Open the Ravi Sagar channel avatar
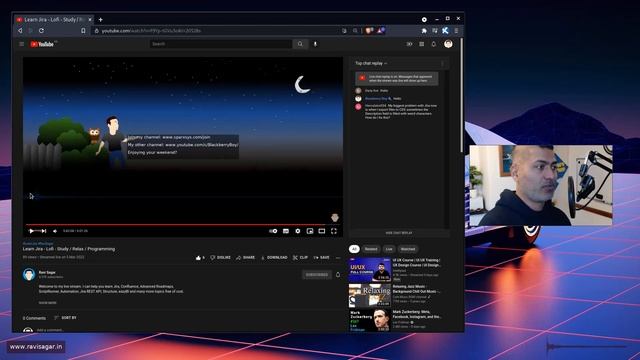 click(x=29, y=274)
